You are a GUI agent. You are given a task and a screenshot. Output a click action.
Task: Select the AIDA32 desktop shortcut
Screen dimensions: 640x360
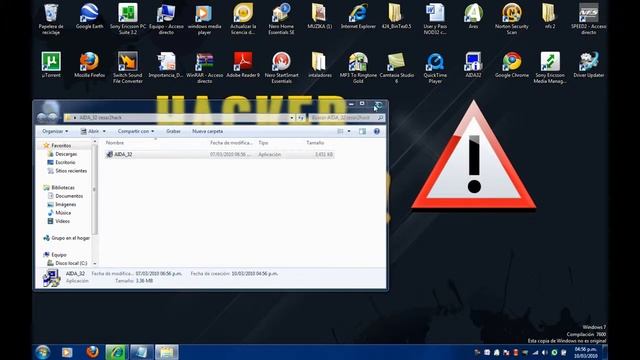tap(473, 64)
